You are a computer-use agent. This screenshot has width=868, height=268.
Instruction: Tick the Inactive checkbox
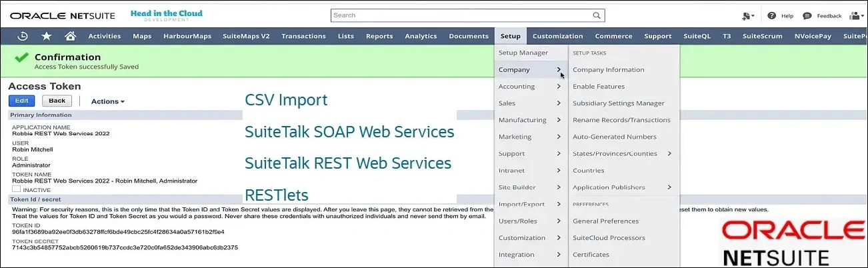(16, 189)
